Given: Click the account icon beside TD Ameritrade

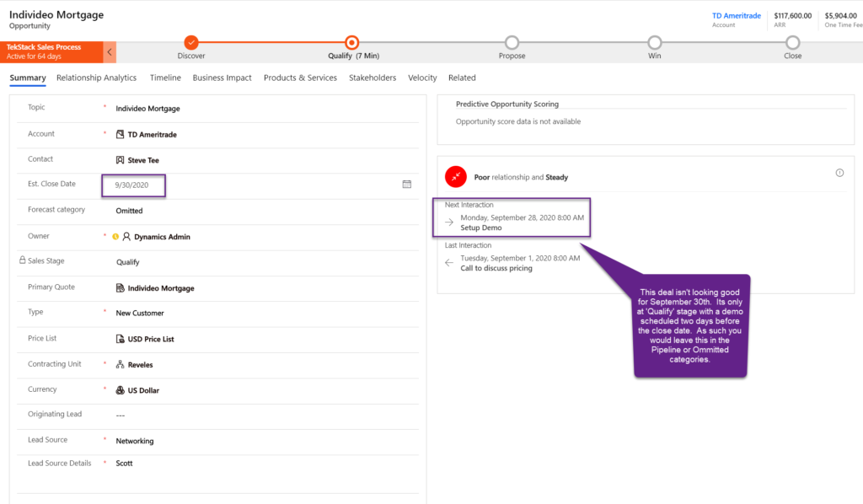Looking at the screenshot, I should (120, 134).
